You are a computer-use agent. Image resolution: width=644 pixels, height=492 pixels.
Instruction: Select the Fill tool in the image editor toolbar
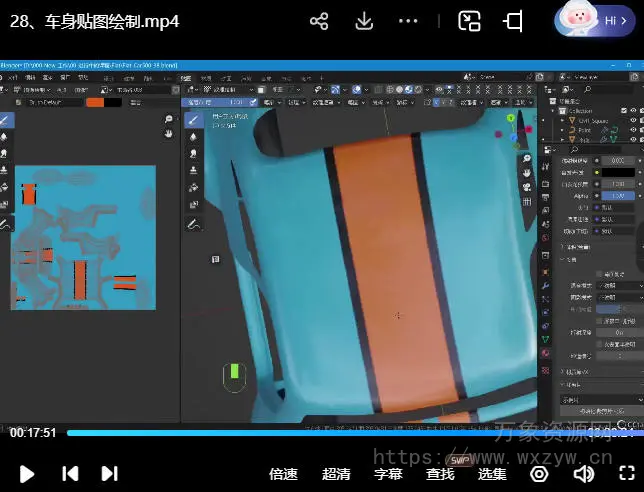pyautogui.click(x=5, y=188)
